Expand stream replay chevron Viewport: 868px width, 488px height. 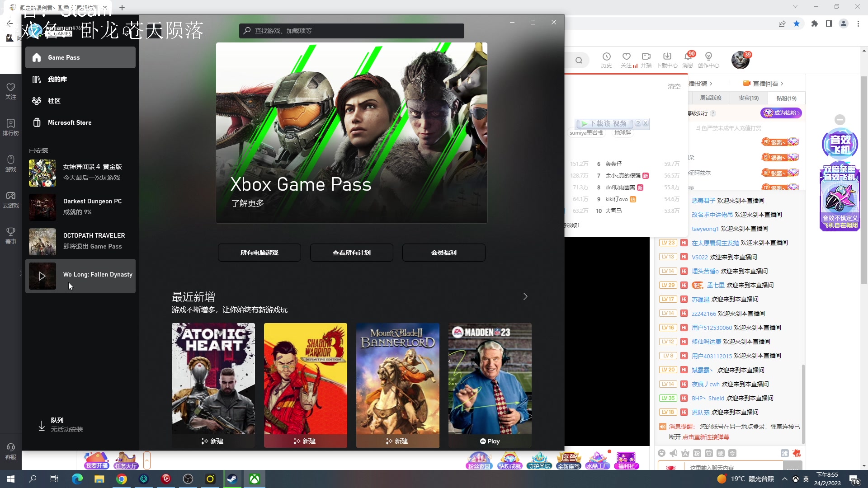pos(782,84)
